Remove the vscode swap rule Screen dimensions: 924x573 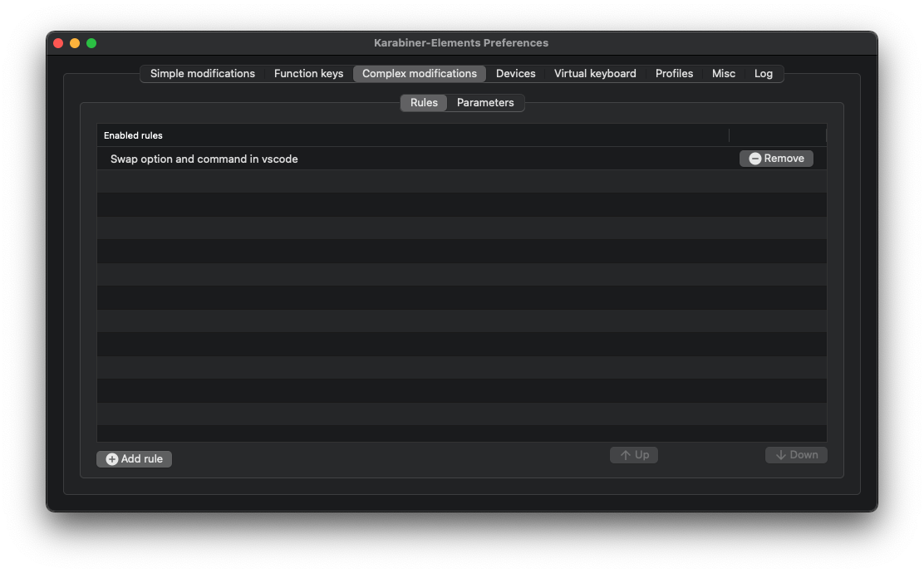[776, 159]
